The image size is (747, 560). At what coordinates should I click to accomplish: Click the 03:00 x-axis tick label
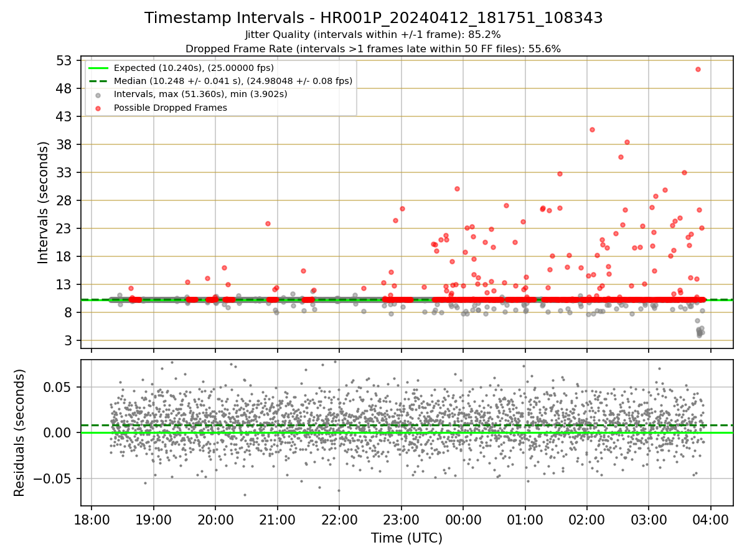click(649, 519)
